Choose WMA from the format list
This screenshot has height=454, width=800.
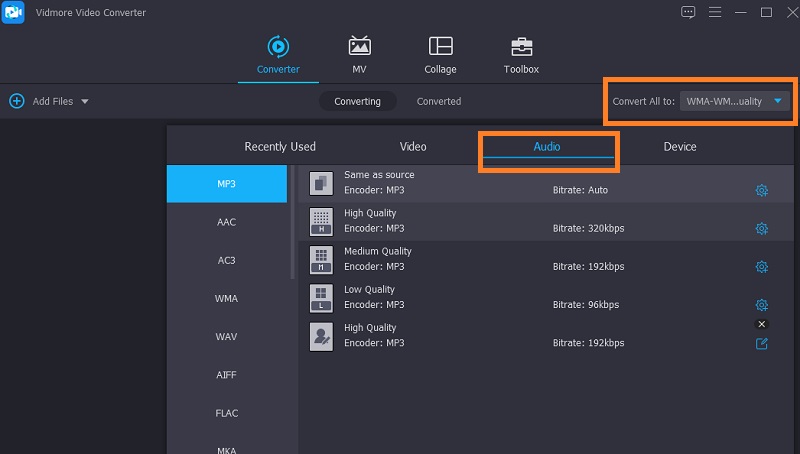pyautogui.click(x=227, y=298)
